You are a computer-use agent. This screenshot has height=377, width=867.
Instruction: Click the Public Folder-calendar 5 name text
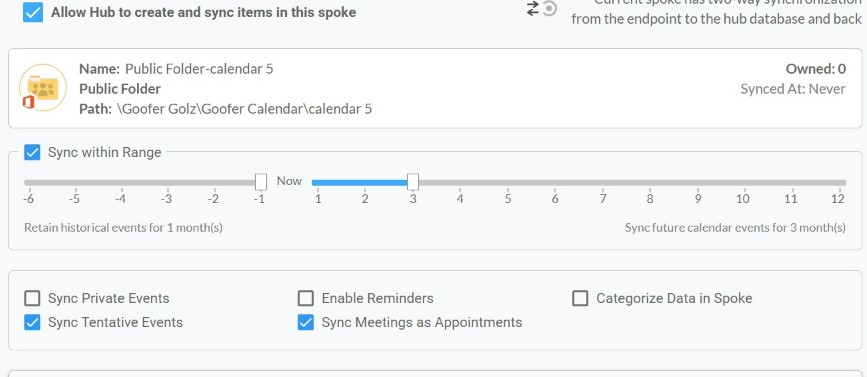[199, 69]
